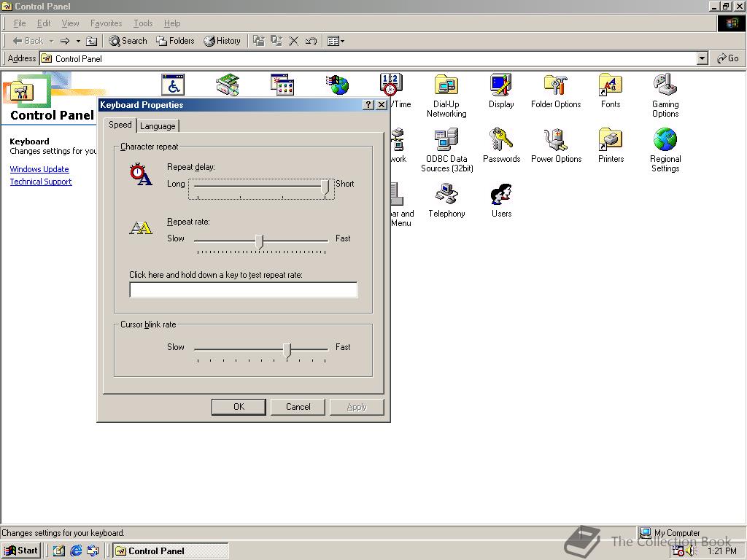This screenshot has width=747, height=560.
Task: Click the My Computer status bar text
Action: (x=677, y=533)
